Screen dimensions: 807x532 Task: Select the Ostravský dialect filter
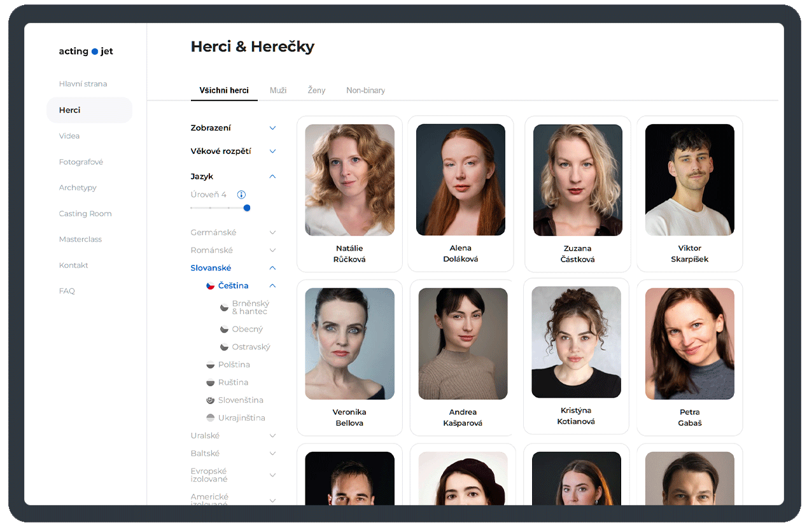click(x=251, y=347)
